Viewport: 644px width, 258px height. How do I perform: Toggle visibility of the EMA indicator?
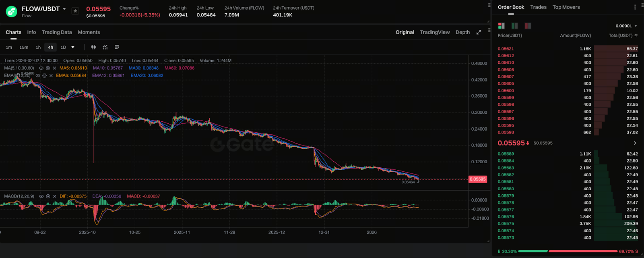point(38,75)
